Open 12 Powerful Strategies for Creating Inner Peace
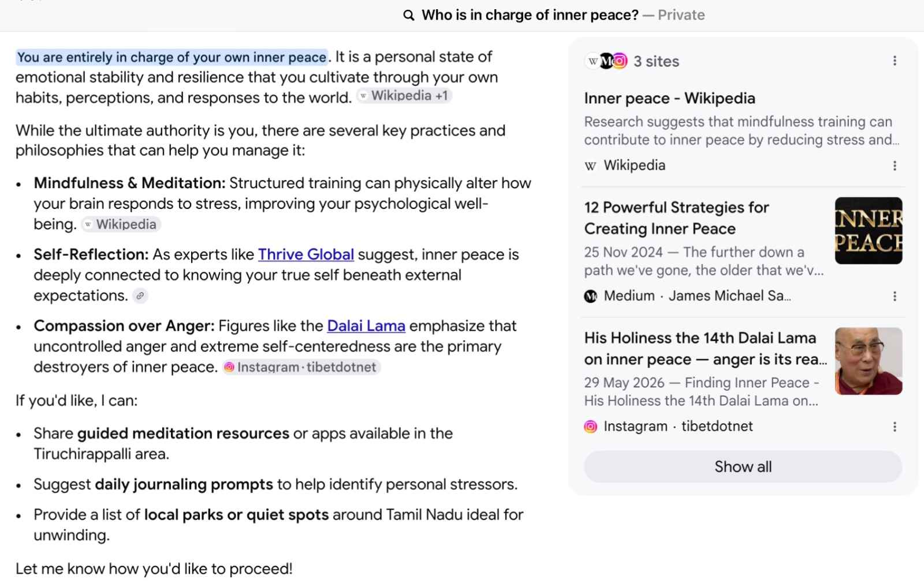Image resolution: width=924 pixels, height=586 pixels. point(676,218)
